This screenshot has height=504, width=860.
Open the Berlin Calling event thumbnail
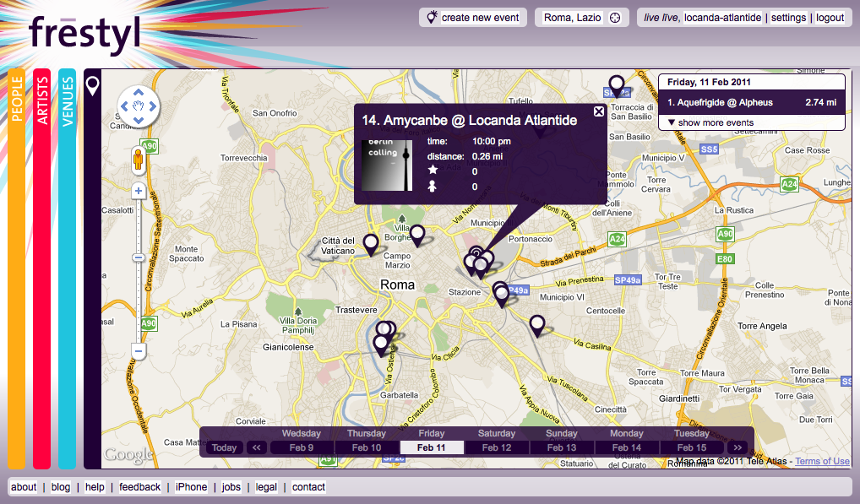(387, 165)
